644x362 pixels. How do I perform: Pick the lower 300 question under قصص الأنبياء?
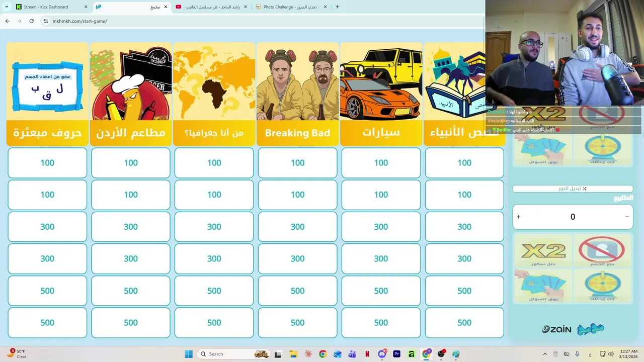click(464, 258)
